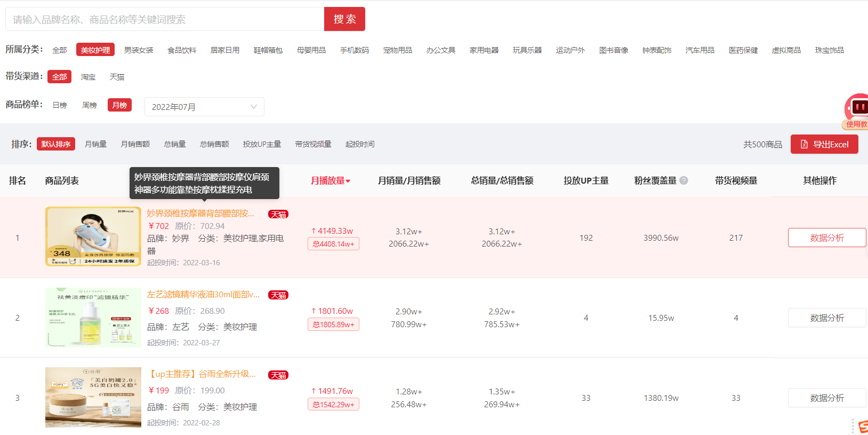Switch to the 家用电器 category
Screen dimensions: 868x435
pos(484,50)
